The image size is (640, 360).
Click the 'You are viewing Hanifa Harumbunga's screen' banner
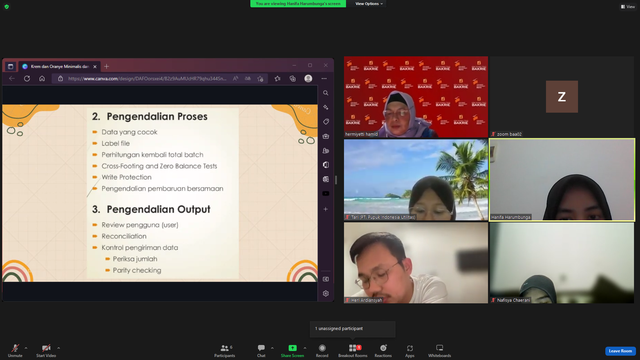pyautogui.click(x=298, y=4)
